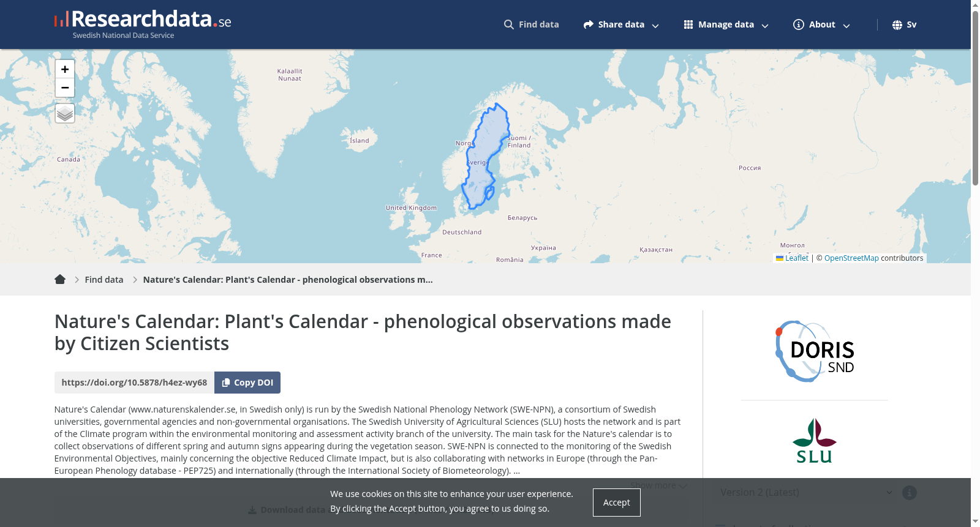
Task: Click the Manage data grid icon
Action: tap(688, 24)
